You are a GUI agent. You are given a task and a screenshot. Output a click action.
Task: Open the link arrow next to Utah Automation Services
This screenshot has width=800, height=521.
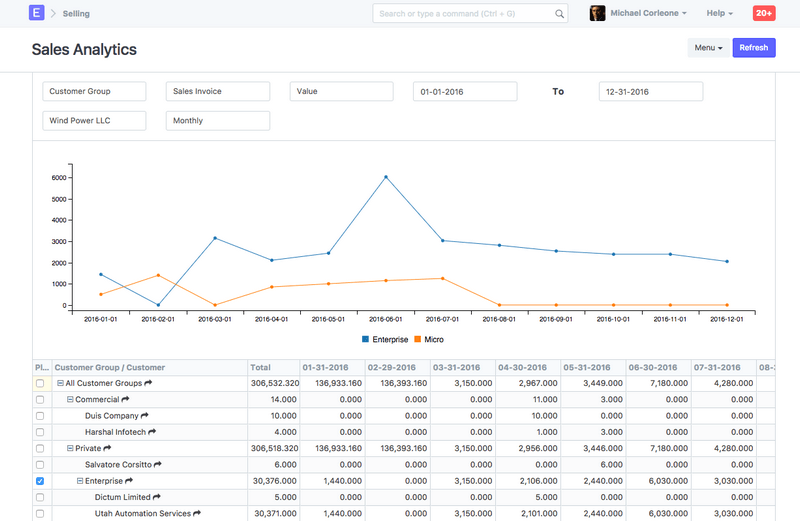197,513
